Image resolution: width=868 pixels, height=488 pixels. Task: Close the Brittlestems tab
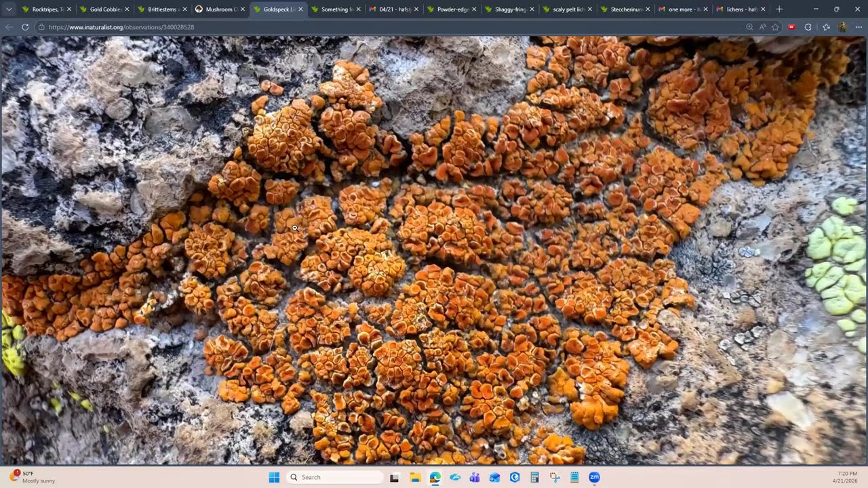point(184,9)
